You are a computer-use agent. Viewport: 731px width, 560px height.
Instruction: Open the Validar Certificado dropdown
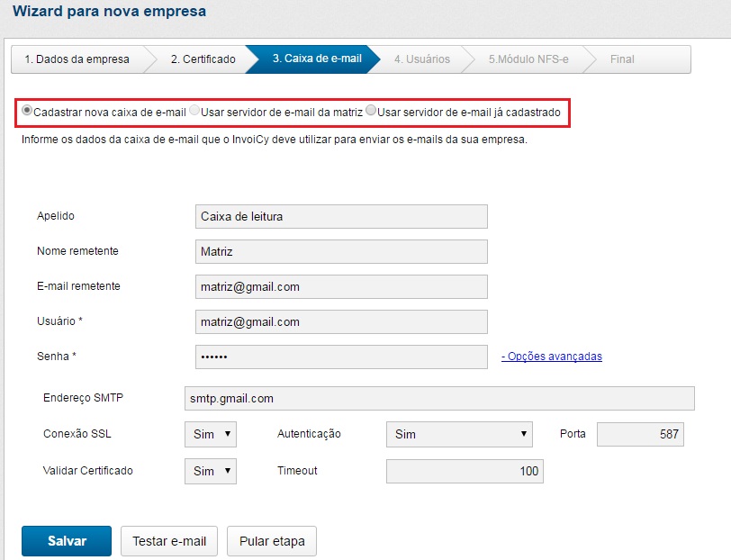coord(210,471)
